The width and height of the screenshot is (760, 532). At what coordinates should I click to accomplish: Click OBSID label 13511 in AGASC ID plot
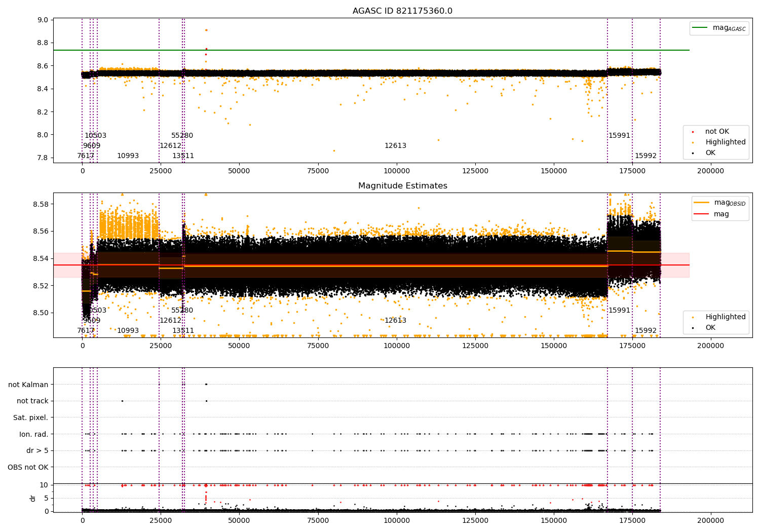pyautogui.click(x=183, y=156)
